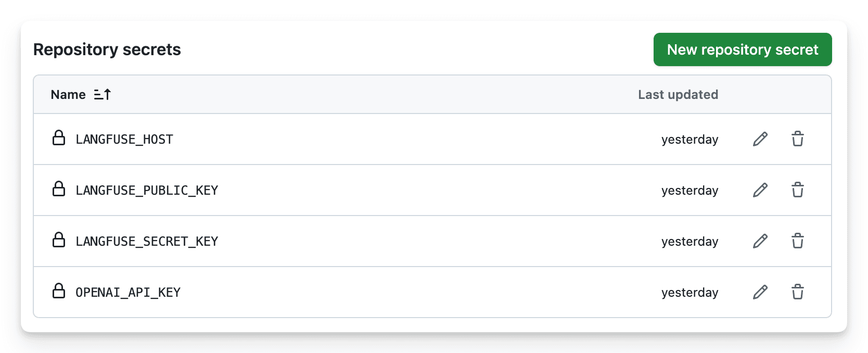This screenshot has width=868, height=353.
Task: Click the trash icon beside OPENAI_API_KEY
Action: click(798, 292)
